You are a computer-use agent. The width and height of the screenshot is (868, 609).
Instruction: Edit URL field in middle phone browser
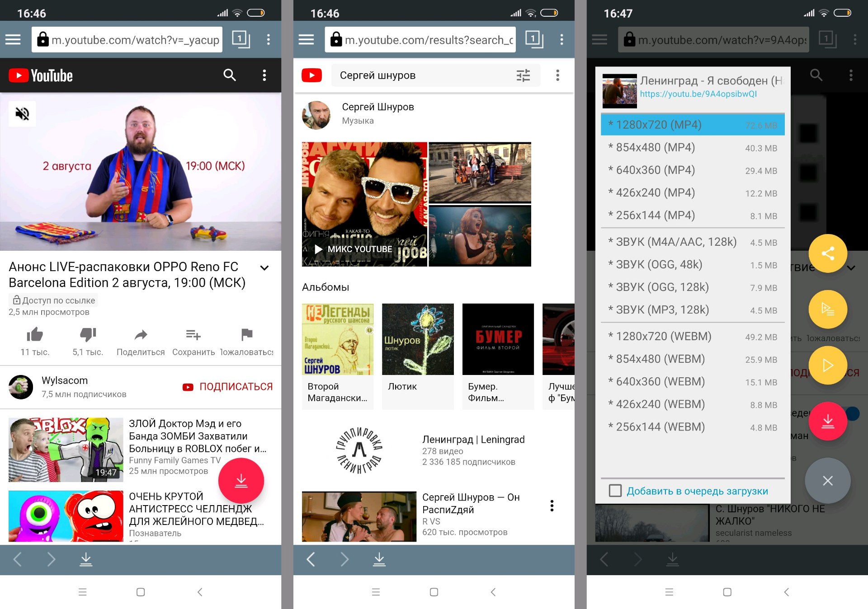[x=420, y=40]
